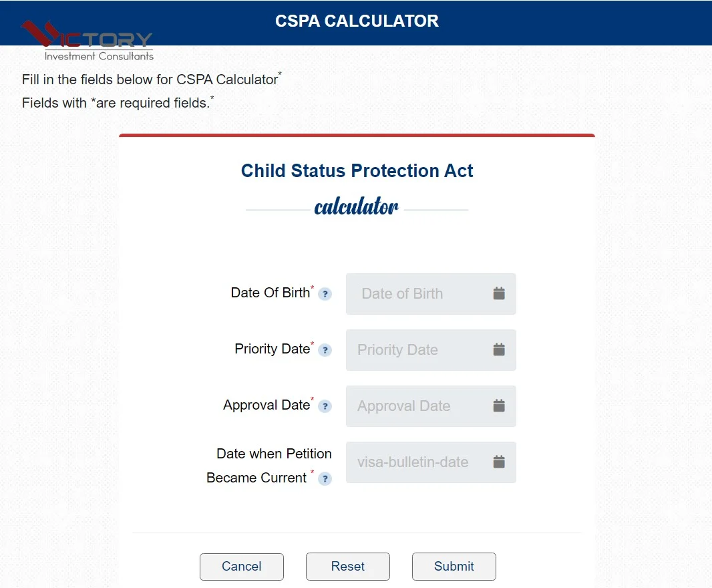Image resolution: width=712 pixels, height=588 pixels.
Task: Click the Child Status Protection Act heading
Action: 357,171
